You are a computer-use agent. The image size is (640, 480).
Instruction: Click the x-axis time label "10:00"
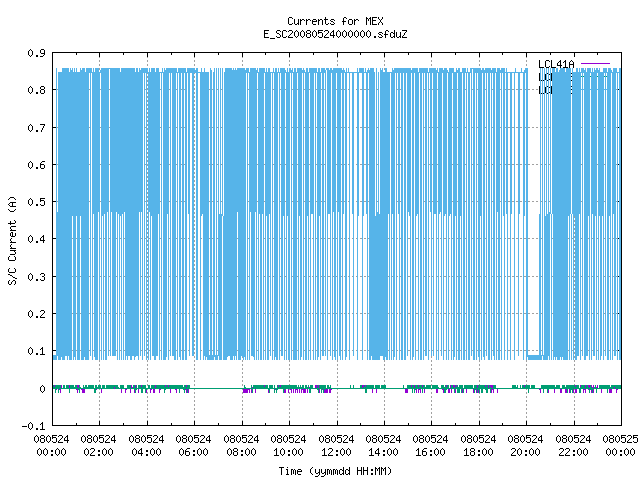pyautogui.click(x=288, y=452)
